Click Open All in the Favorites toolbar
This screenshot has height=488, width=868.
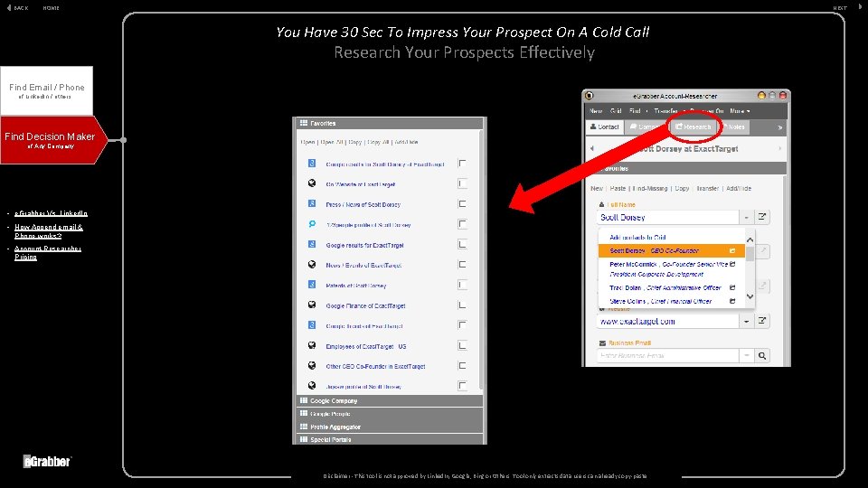332,142
